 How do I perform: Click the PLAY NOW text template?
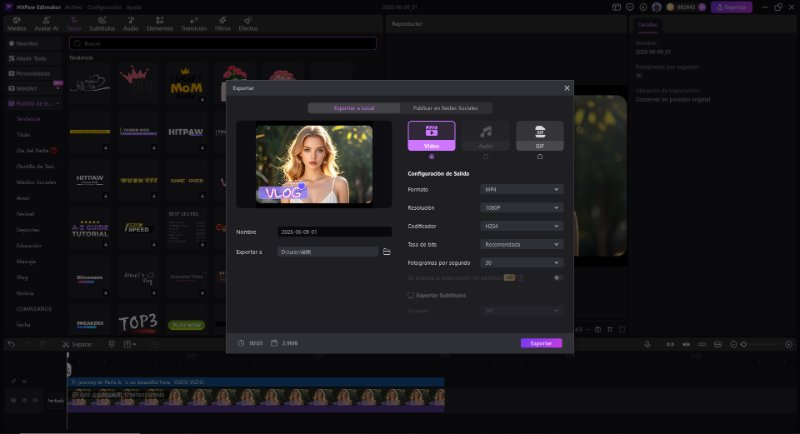coord(186,325)
